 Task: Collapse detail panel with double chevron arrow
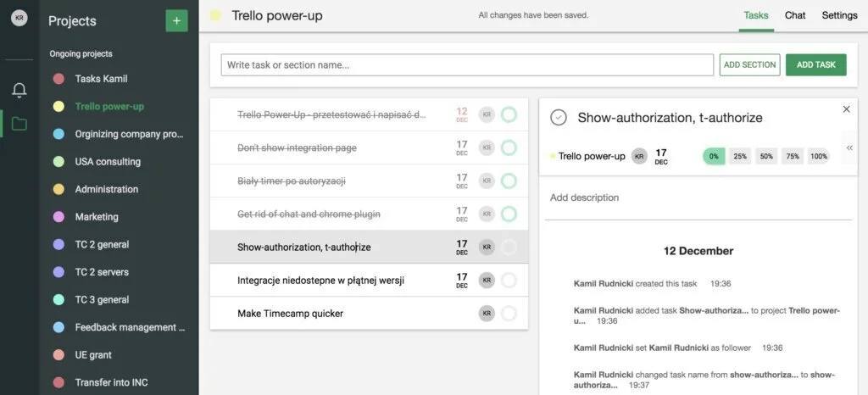coord(849,147)
